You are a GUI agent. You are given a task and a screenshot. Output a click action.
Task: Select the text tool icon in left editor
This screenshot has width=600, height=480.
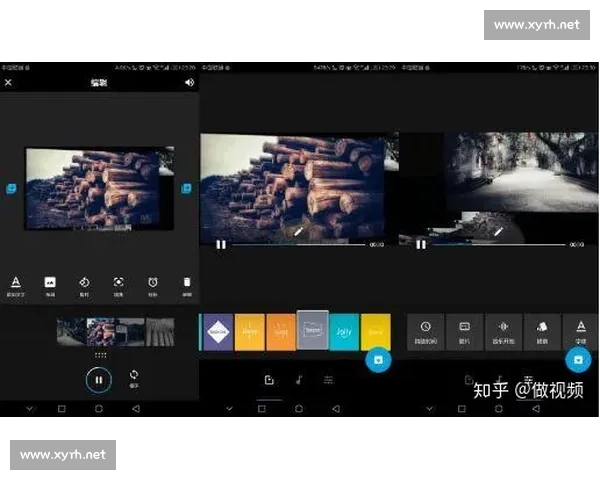click(15, 285)
